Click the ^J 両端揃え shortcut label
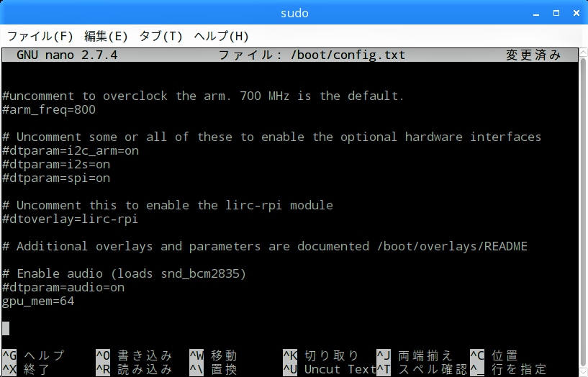 415,355
